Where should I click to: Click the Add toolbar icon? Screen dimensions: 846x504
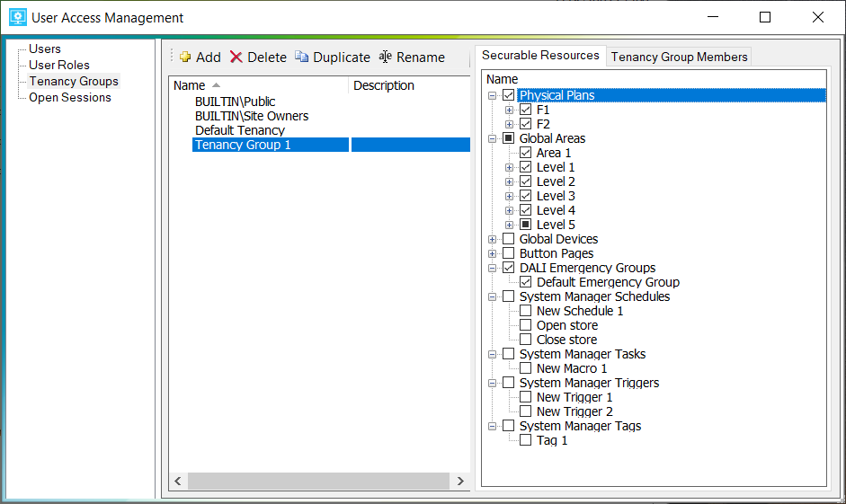coord(185,57)
